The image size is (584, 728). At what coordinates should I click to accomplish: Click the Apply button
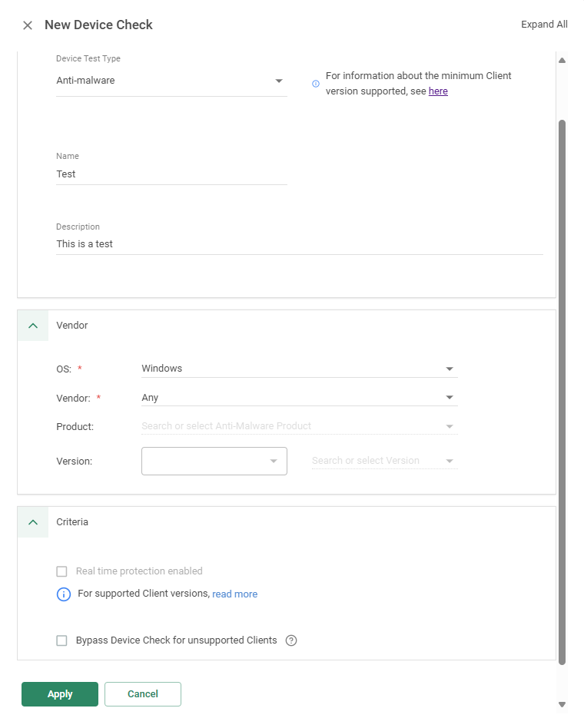59,693
